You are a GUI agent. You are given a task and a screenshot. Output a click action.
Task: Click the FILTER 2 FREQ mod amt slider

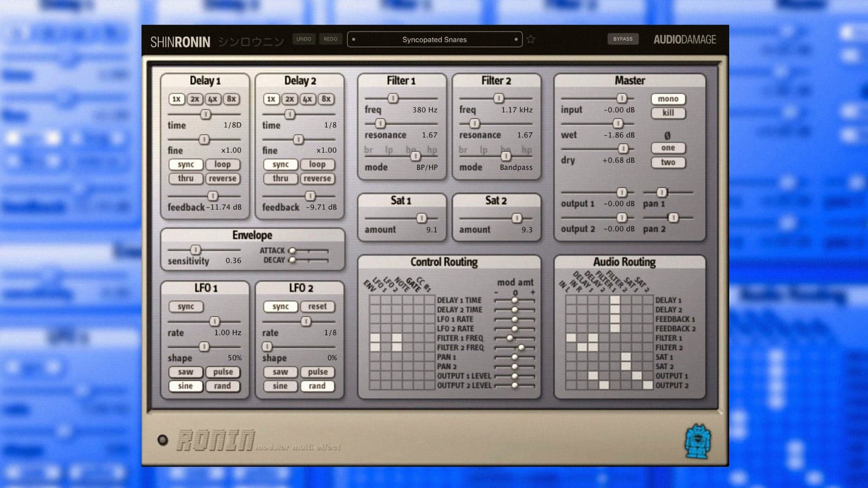(x=514, y=348)
